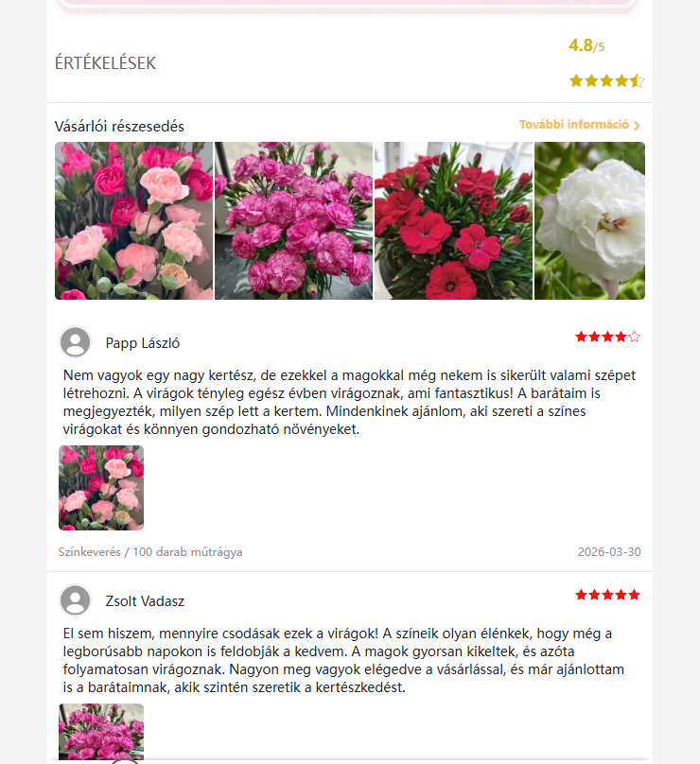This screenshot has width=700, height=764.
Task: Click the 2026-03-30 review date
Action: (609, 552)
